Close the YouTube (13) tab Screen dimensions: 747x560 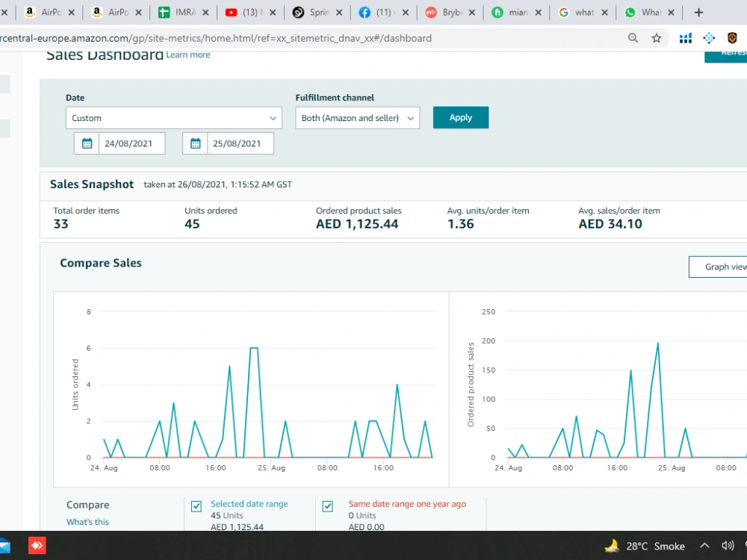[x=273, y=13]
